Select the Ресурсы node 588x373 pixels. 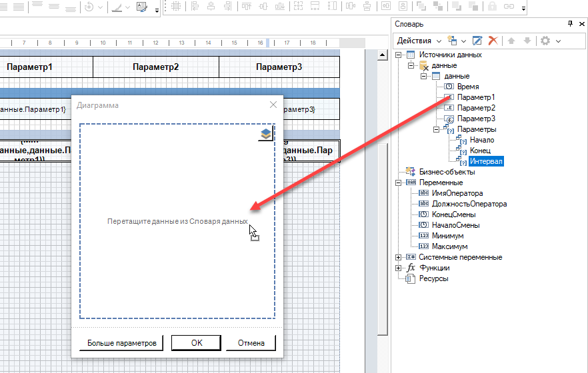433,278
